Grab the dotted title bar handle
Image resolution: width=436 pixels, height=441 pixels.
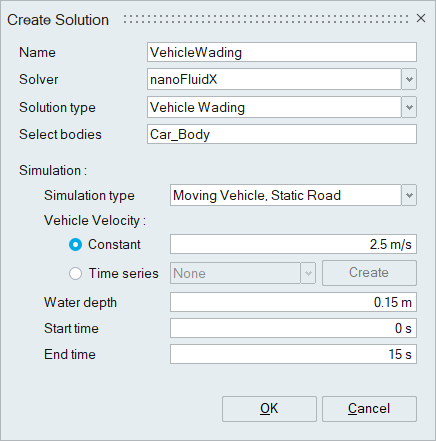coord(266,19)
